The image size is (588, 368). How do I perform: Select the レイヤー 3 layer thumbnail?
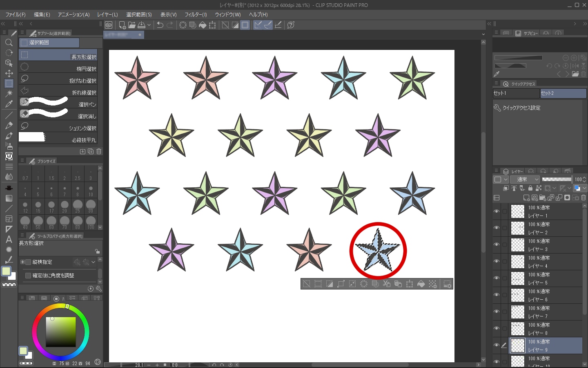click(518, 245)
